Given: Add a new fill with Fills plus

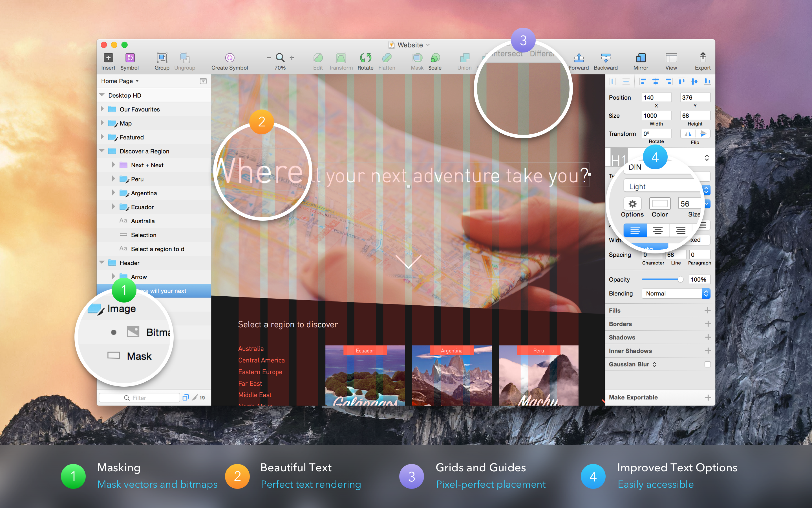Looking at the screenshot, I should click(x=707, y=310).
